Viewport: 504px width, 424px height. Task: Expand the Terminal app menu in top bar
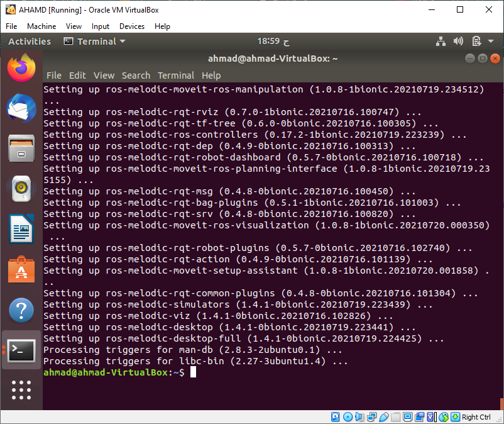95,41
